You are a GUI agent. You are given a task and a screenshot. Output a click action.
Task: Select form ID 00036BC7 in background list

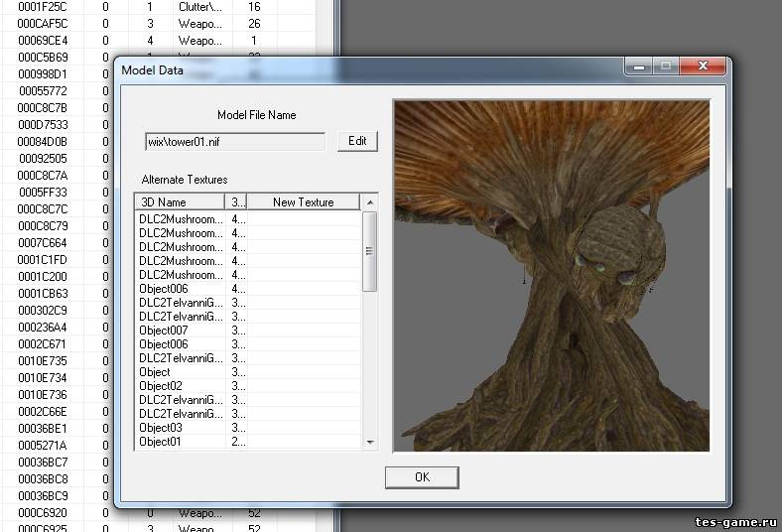coord(42,463)
